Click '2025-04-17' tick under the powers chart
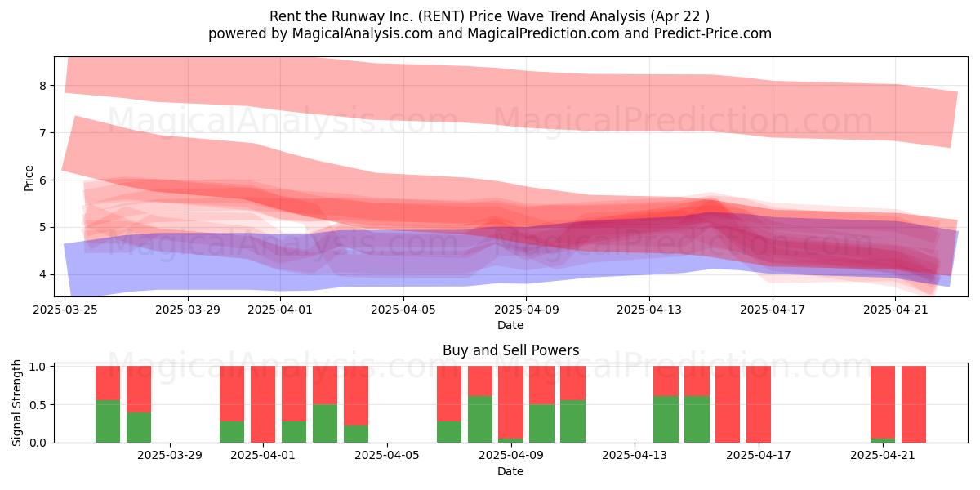This screenshot has height=490, width=980. [759, 456]
